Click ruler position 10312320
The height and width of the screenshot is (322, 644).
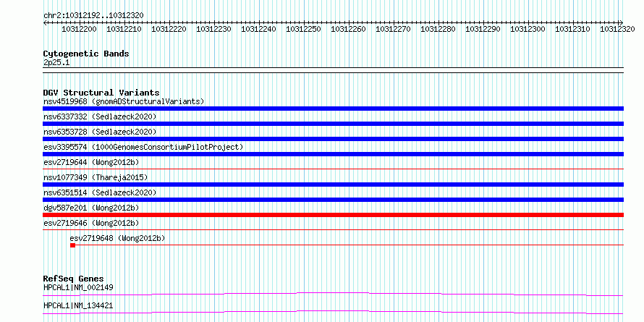coord(618,29)
